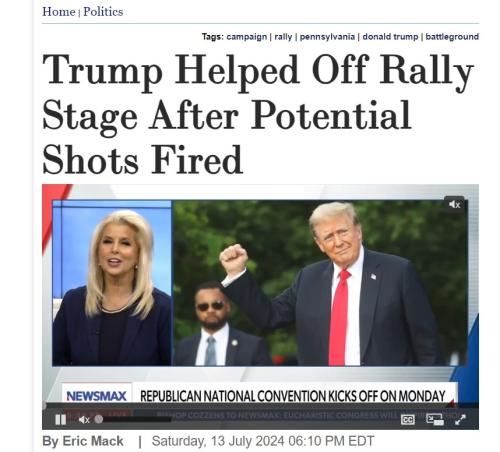Select the rally tag
500x452 pixels.
pos(283,37)
